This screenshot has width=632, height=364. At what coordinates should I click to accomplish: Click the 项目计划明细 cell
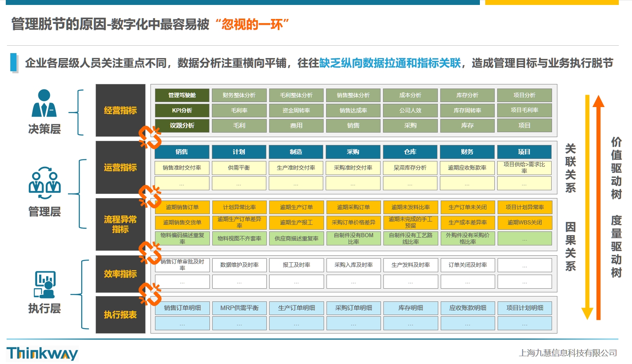point(525,308)
